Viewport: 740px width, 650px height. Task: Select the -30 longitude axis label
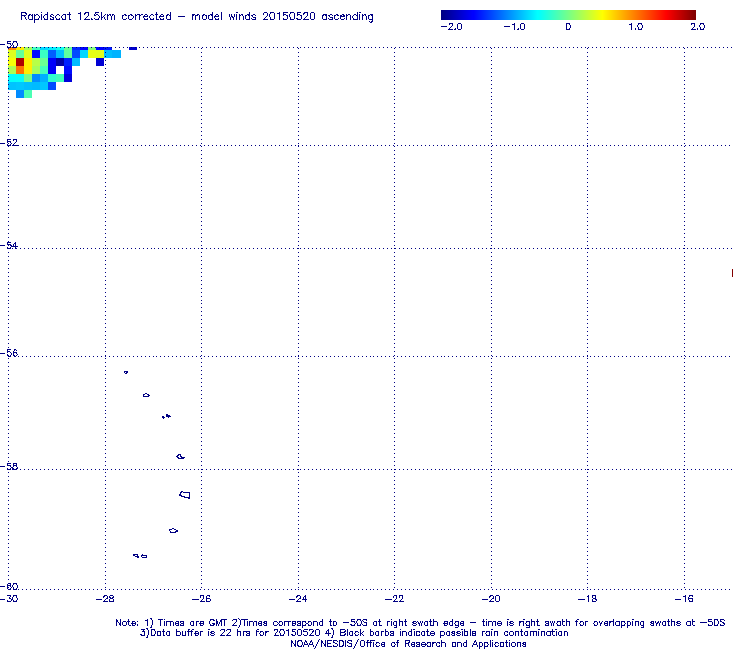[9, 599]
